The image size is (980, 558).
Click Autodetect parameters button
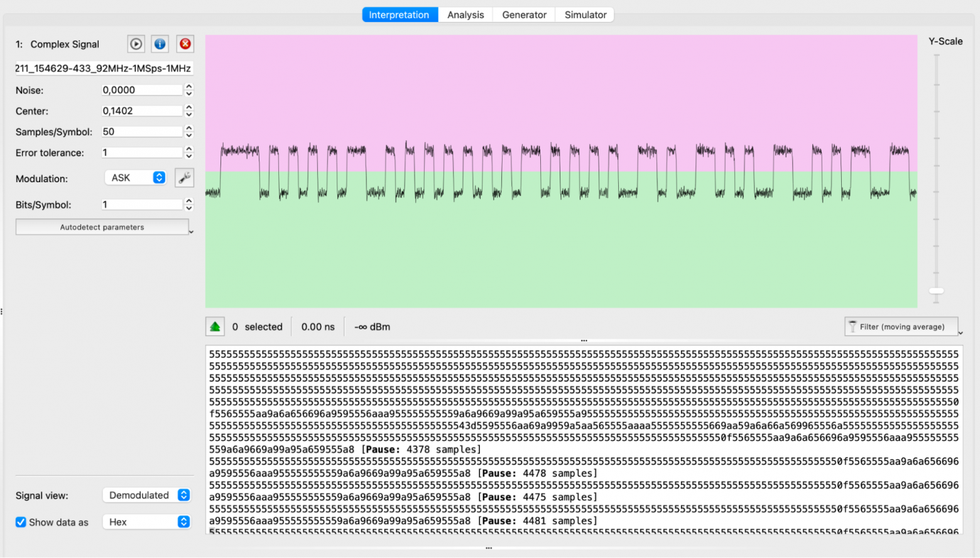click(x=102, y=227)
